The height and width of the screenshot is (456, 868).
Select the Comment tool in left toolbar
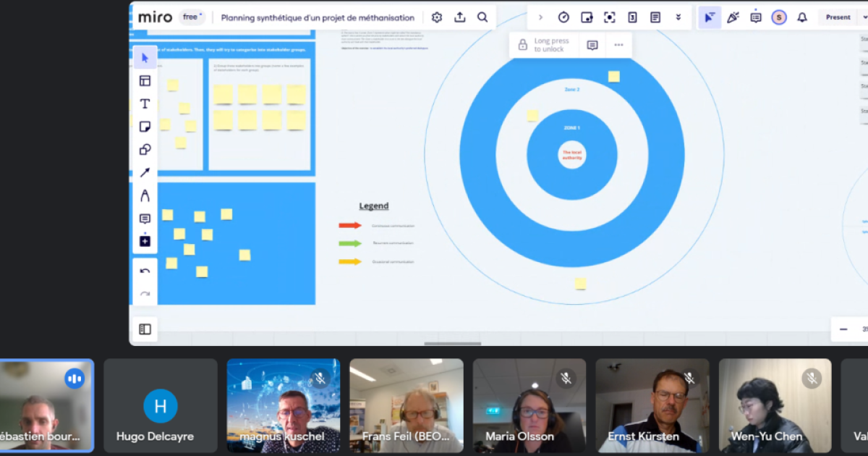pyautogui.click(x=145, y=219)
